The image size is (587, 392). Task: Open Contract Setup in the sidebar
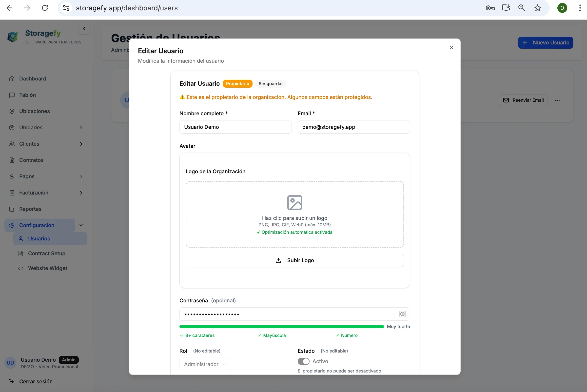click(46, 253)
